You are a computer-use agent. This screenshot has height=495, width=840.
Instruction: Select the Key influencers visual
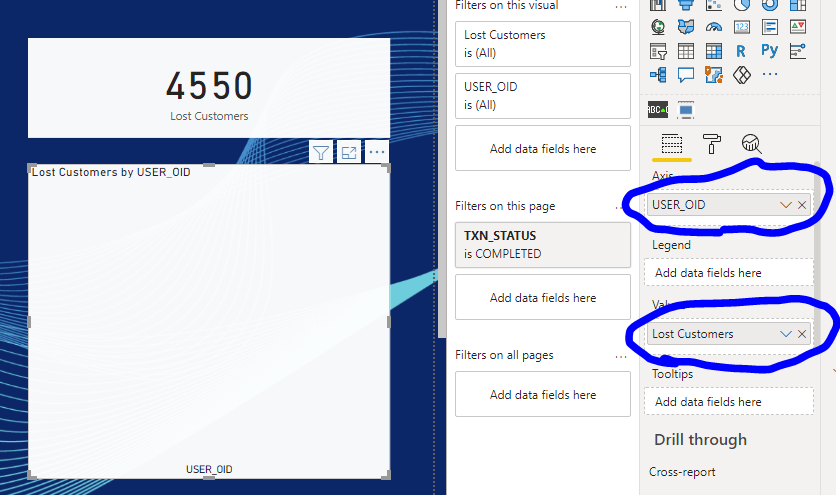(x=798, y=51)
